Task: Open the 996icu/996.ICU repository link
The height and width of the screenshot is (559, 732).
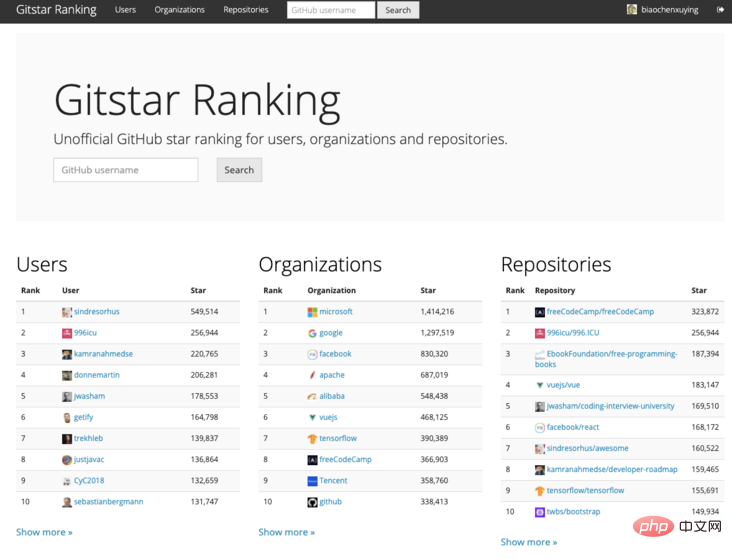Action: (573, 333)
